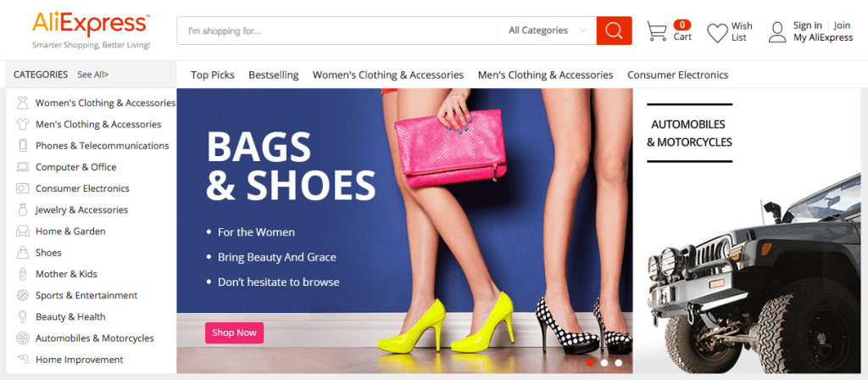Select the dress icon for Women's Clothing
The width and height of the screenshot is (868, 380).
tap(22, 103)
